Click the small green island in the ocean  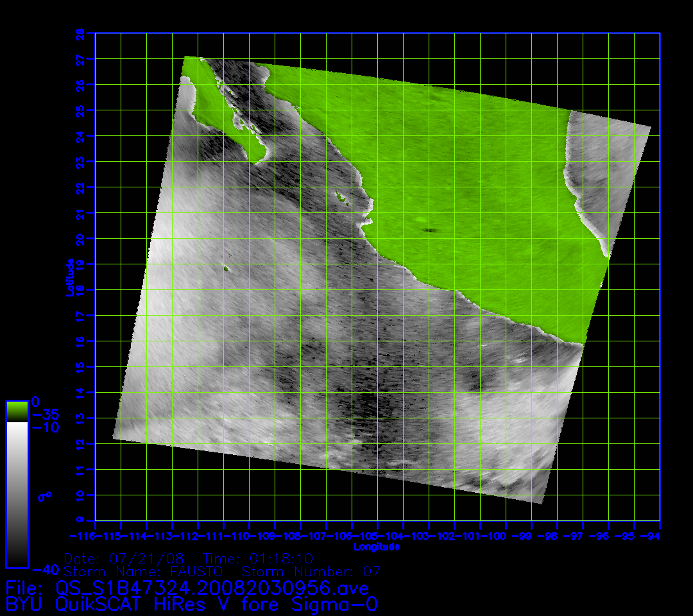coord(226,269)
